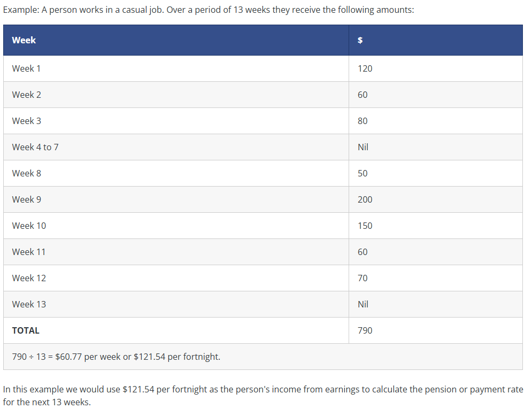Image resolution: width=532 pixels, height=409 pixels.
Task: Select the Week 9 row label
Action: tap(26, 199)
